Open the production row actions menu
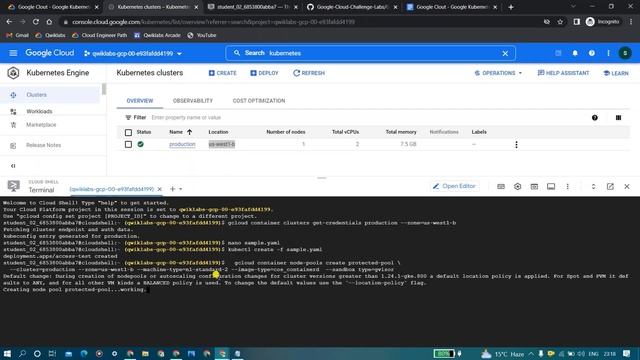Screen dimensions: 640x360 pyautogui.click(x=516, y=144)
